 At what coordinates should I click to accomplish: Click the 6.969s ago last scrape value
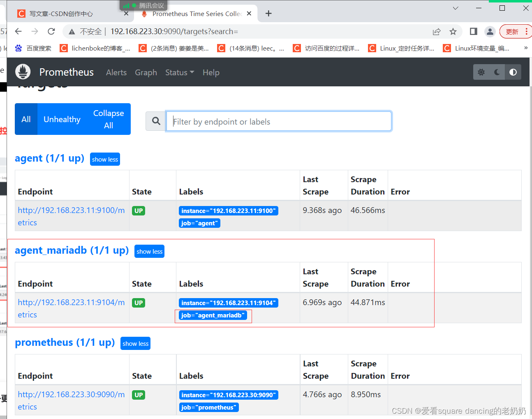click(322, 303)
